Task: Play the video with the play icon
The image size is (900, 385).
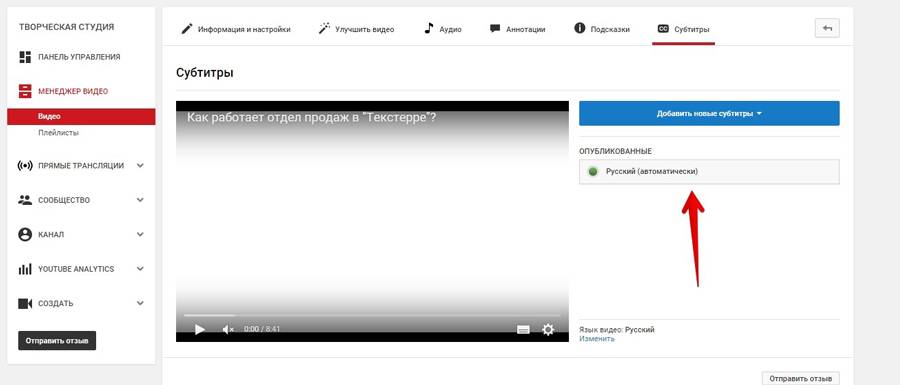Action: 200,329
